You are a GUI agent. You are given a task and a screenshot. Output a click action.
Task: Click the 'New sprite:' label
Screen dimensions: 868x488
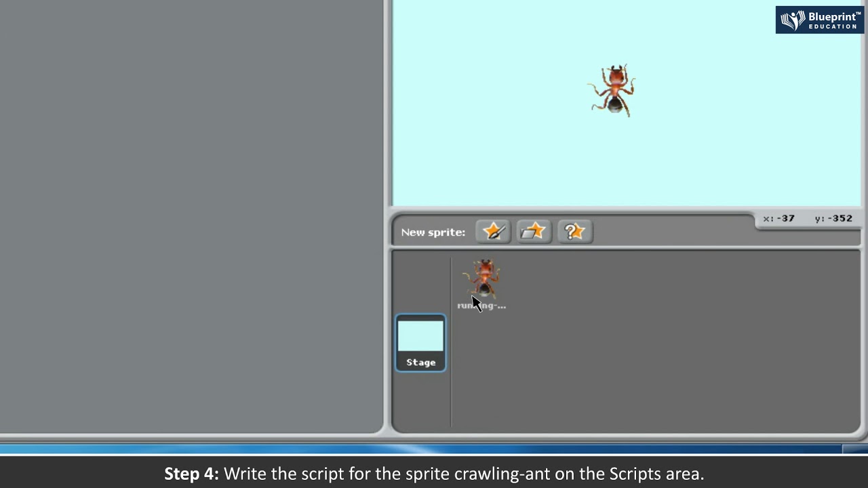433,232
